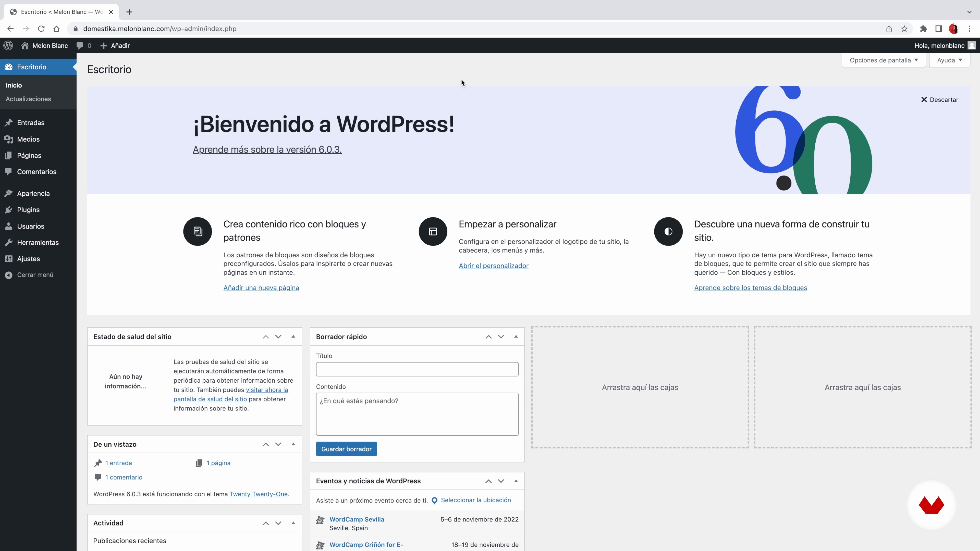Collapse Estado de salud del sitio panel

293,336
